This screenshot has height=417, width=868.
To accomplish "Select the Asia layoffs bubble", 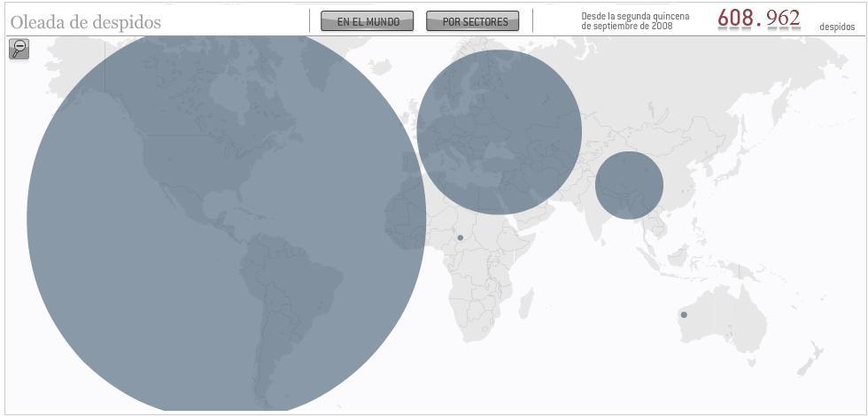I will (x=630, y=185).
